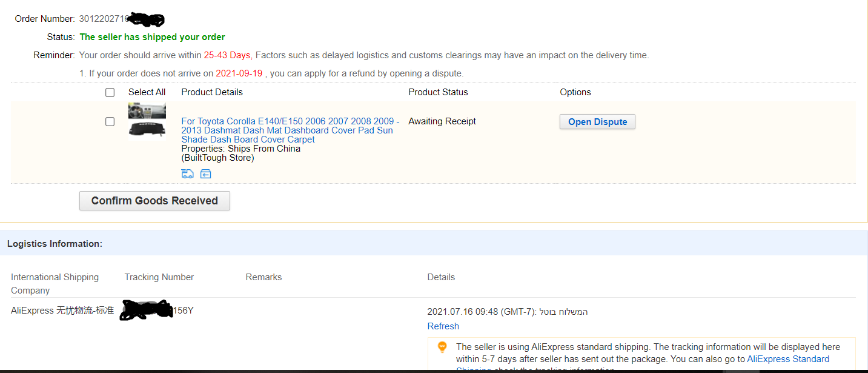The height and width of the screenshot is (373, 868).
Task: Click the AliExpress 无忧物流-标准 shipping company
Action: coord(62,311)
